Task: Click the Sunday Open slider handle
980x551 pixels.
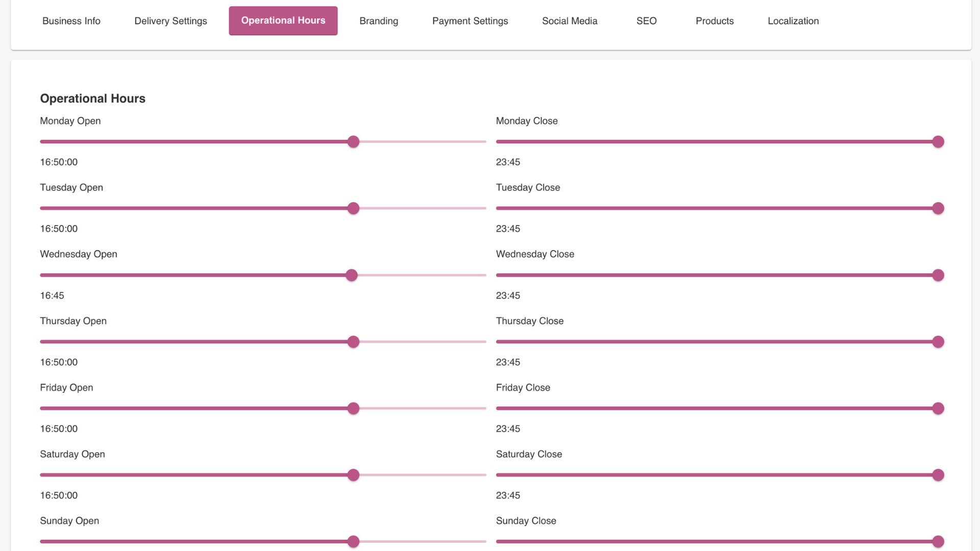Action: pos(353,541)
